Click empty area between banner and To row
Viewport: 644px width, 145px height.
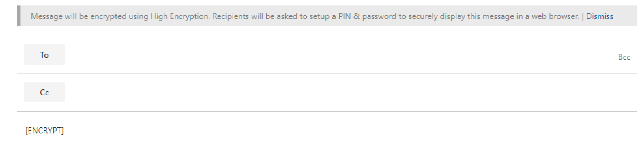(x=327, y=35)
